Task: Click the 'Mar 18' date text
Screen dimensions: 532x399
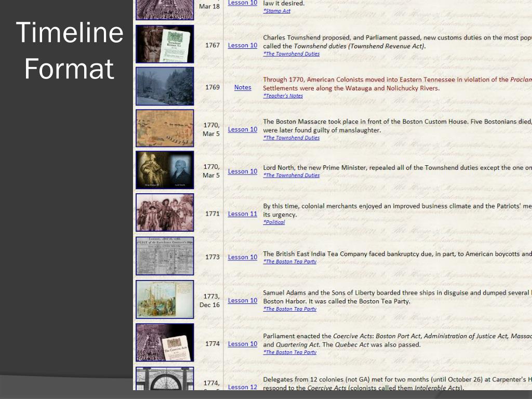Action: [x=209, y=6]
